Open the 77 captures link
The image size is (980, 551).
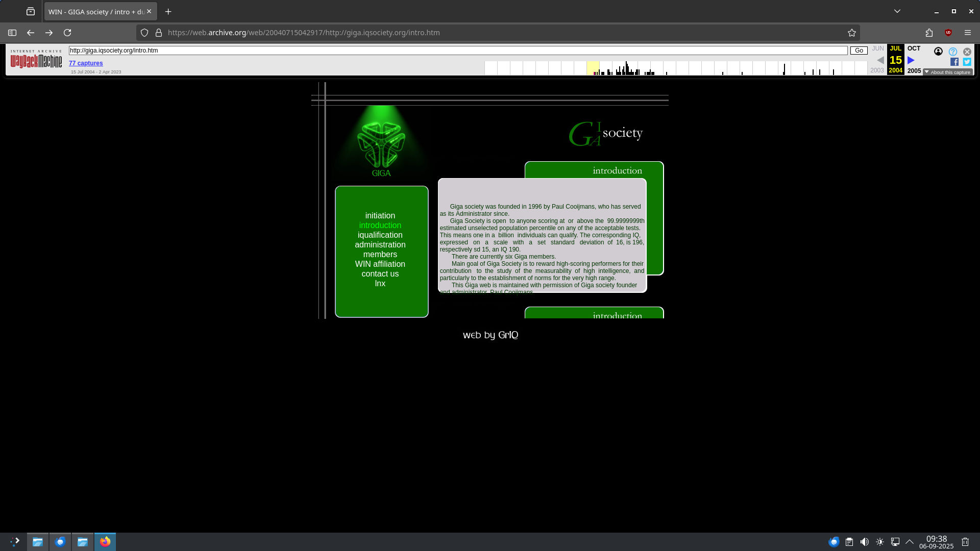tap(86, 63)
